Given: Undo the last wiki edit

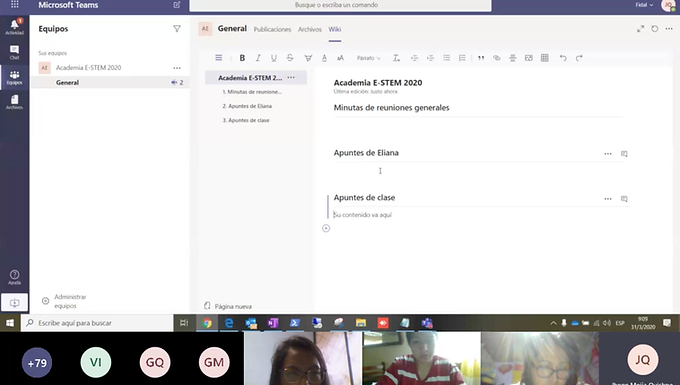Looking at the screenshot, I should pos(563,58).
